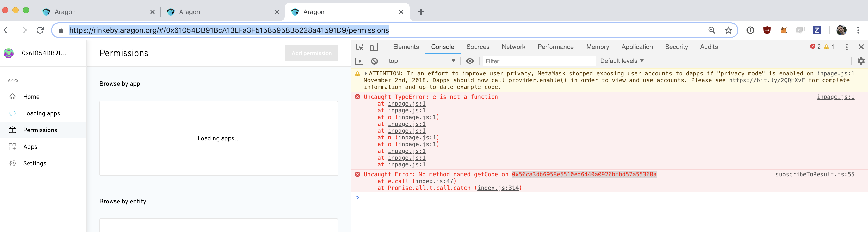Open the new tab plus button
Viewport: 868px width, 232px height.
421,12
